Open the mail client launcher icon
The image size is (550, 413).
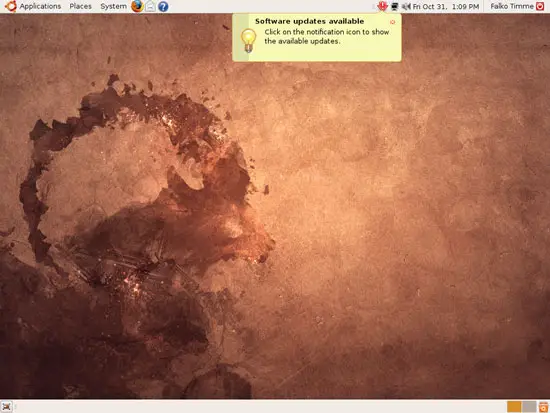150,6
